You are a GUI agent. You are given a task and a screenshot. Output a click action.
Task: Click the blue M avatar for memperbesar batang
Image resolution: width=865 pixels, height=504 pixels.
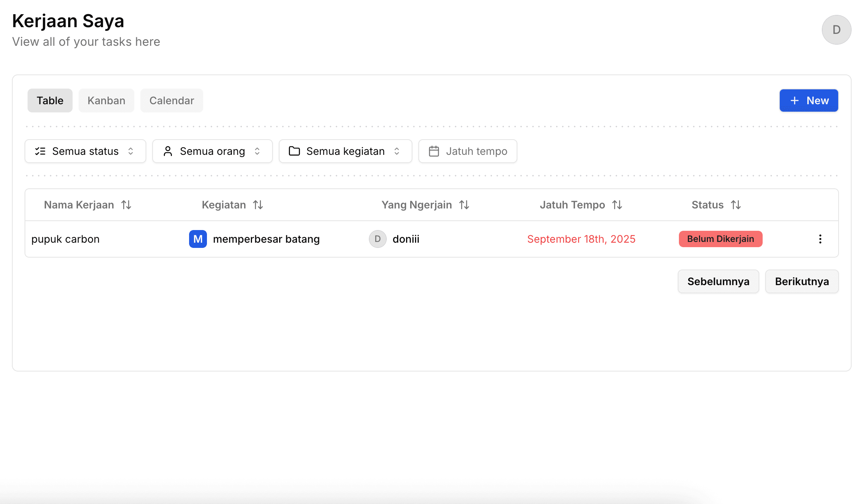(x=198, y=239)
